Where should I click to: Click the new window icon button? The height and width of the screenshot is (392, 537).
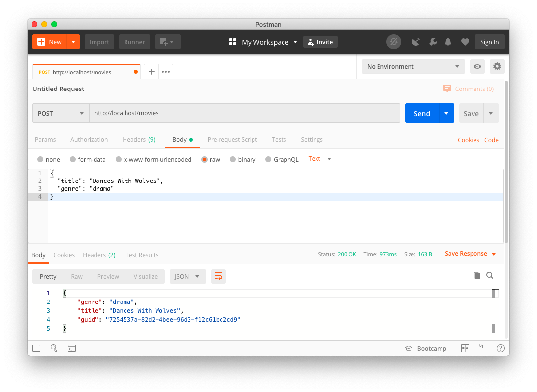coord(167,42)
